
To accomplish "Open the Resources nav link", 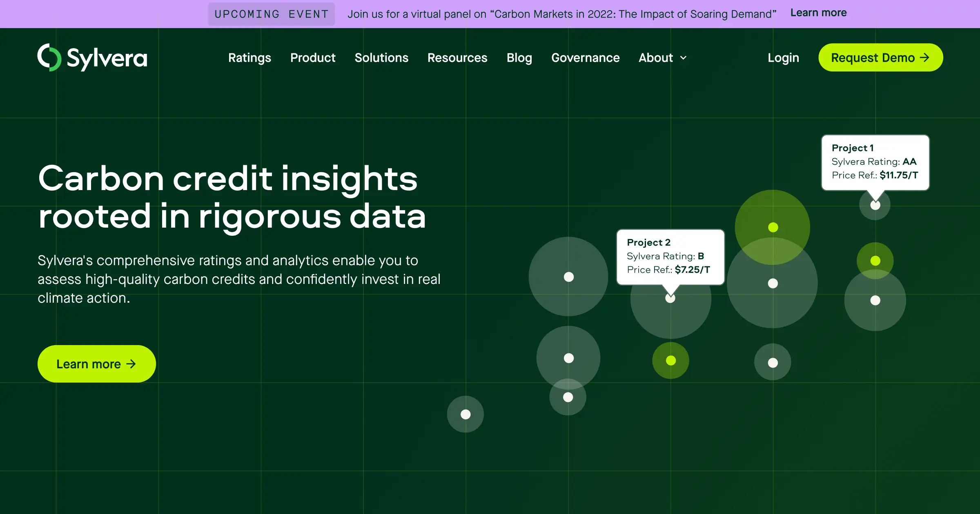I will [x=457, y=58].
